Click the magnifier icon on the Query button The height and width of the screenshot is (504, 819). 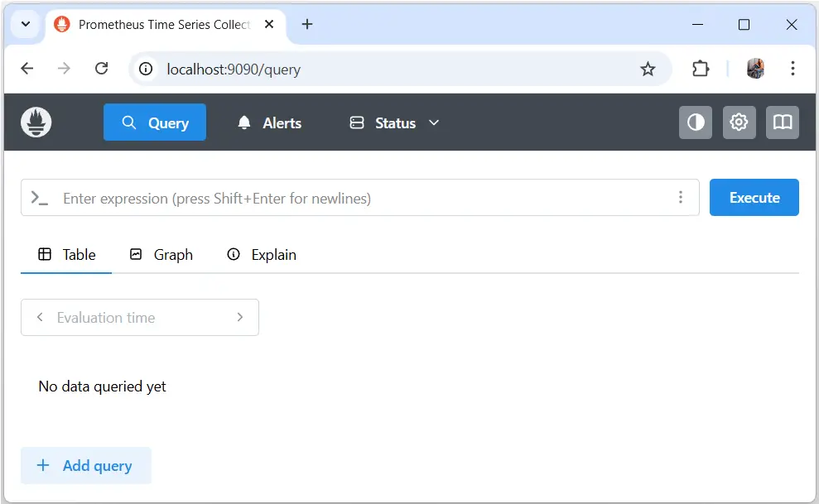click(128, 122)
